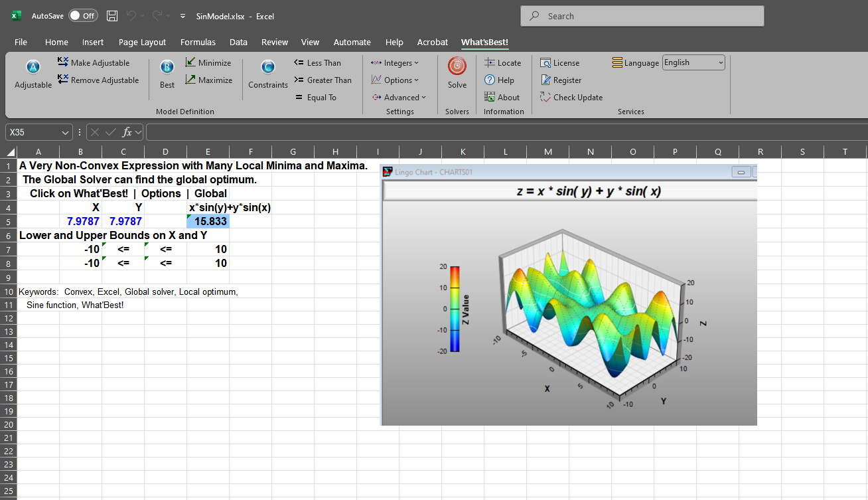Viewport: 868px width, 500px height.
Task: Choose Remove Adjustable command
Action: coord(98,80)
